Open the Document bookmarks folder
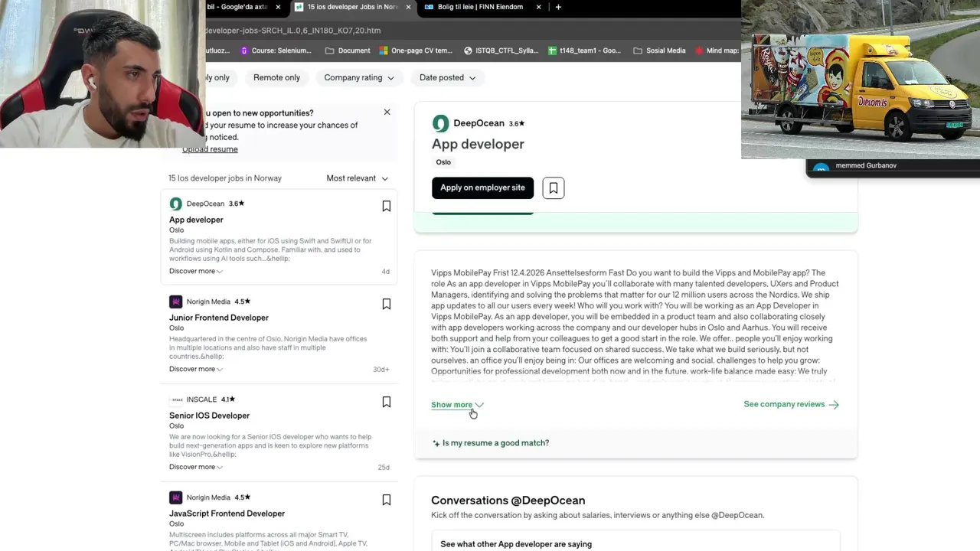980x551 pixels. 348,51
